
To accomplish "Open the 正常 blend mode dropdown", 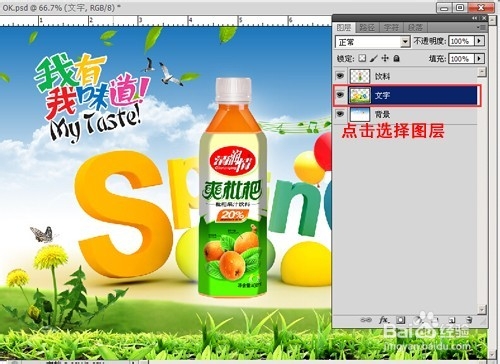I will pos(405,42).
